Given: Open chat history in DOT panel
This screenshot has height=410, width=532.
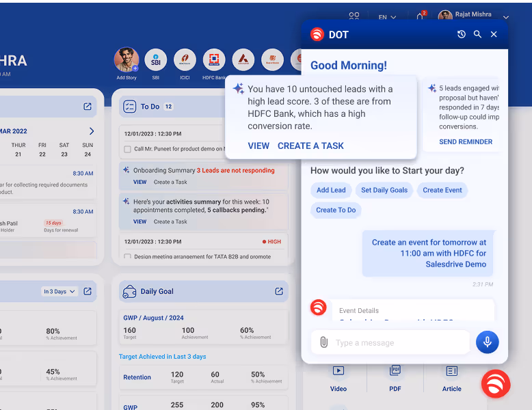Looking at the screenshot, I should 461,34.
